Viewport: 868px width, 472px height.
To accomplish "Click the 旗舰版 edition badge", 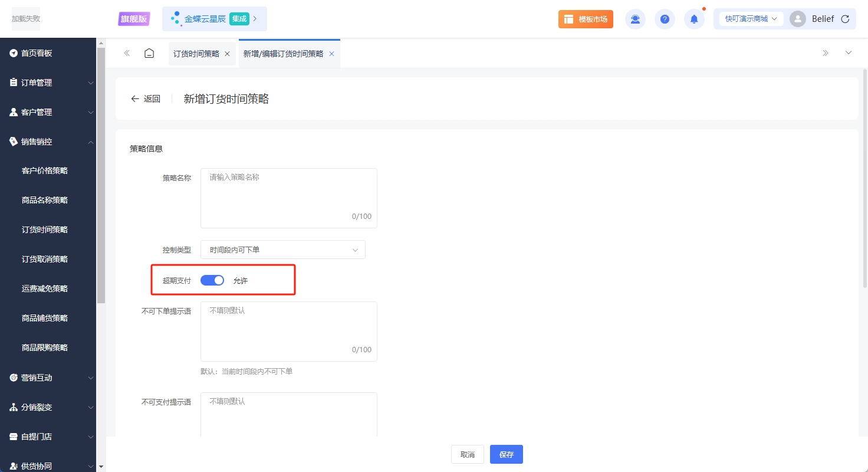I will [x=134, y=19].
